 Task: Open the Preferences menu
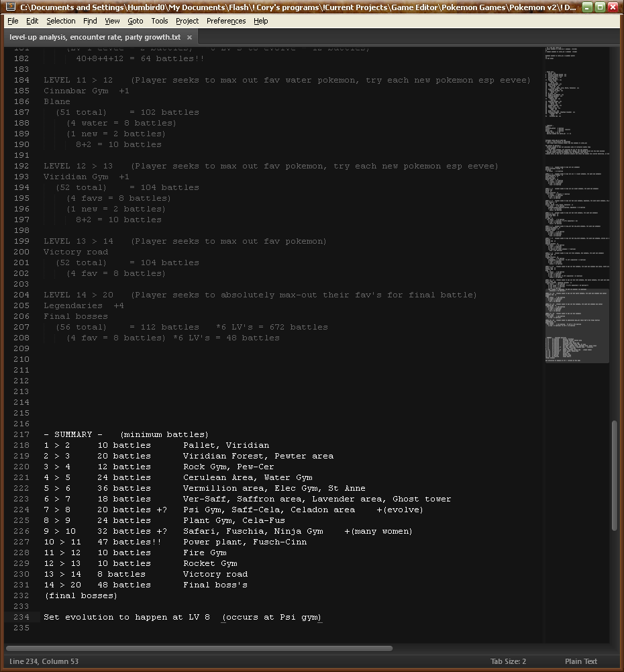click(x=226, y=21)
